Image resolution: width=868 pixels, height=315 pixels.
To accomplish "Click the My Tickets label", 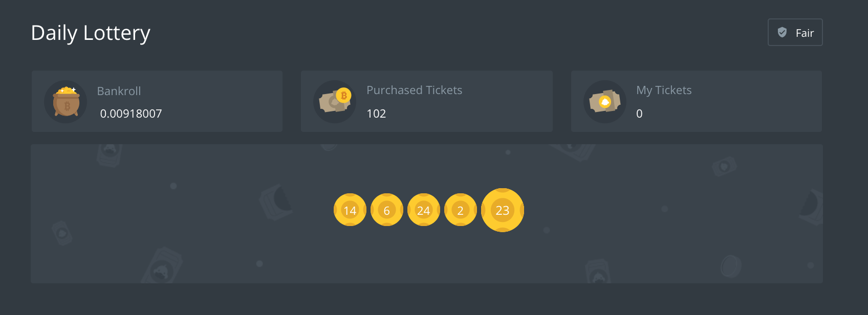I will [x=664, y=90].
